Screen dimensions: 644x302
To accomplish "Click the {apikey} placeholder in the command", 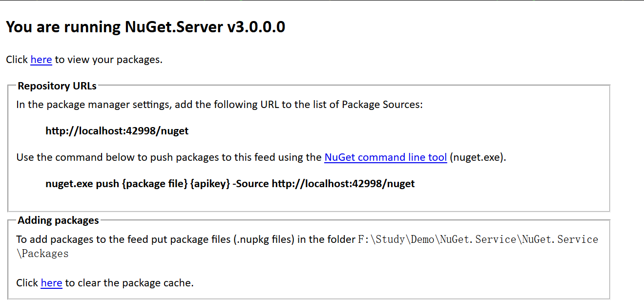I will [210, 184].
